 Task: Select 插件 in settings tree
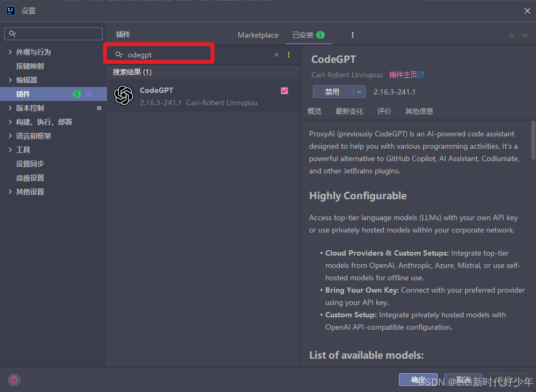coord(53,94)
